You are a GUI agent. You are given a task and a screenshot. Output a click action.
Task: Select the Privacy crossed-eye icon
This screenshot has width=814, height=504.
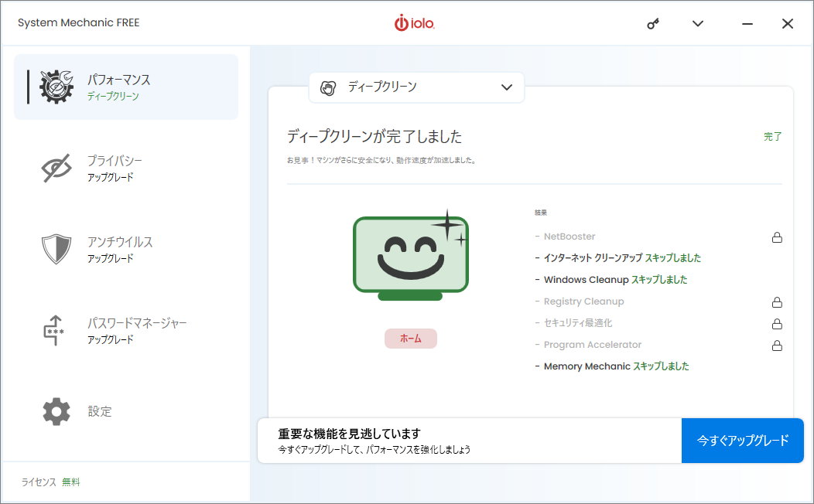pyautogui.click(x=56, y=168)
